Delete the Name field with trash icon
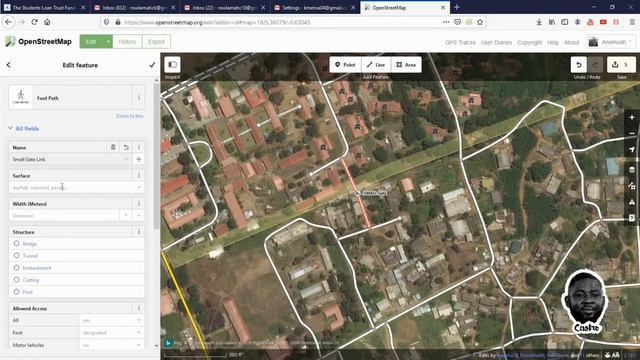 [x=113, y=147]
